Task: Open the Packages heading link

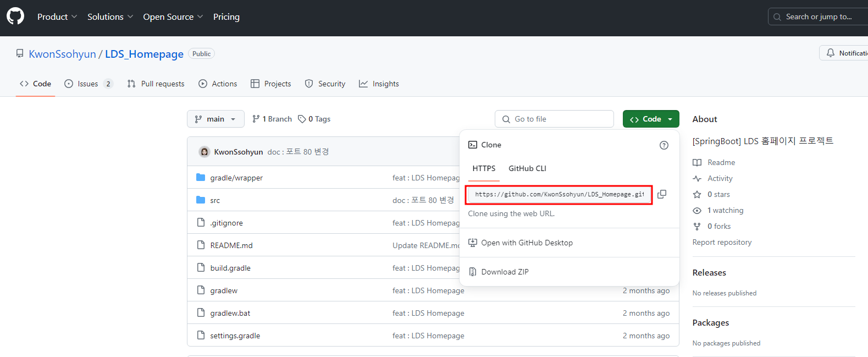Action: [x=711, y=322]
